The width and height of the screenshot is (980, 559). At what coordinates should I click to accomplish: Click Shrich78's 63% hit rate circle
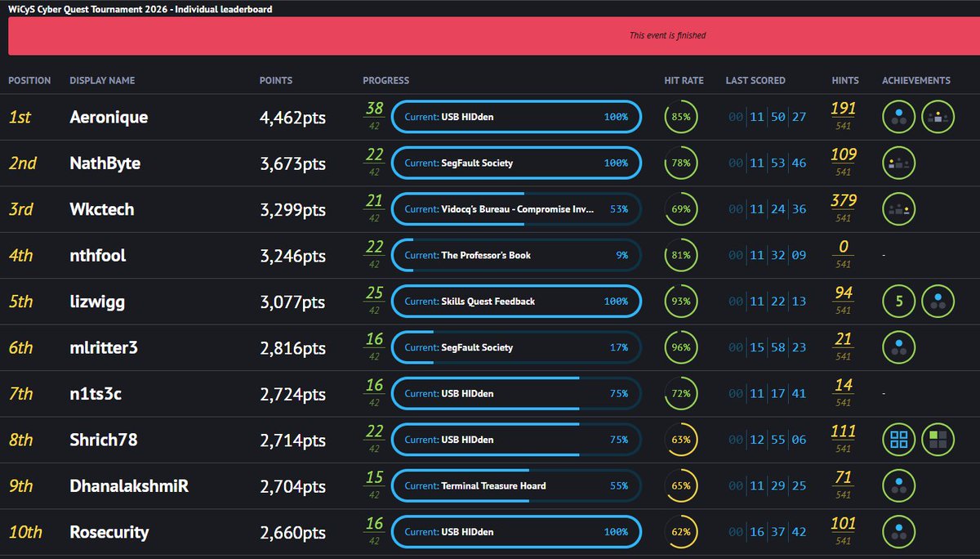tap(681, 440)
